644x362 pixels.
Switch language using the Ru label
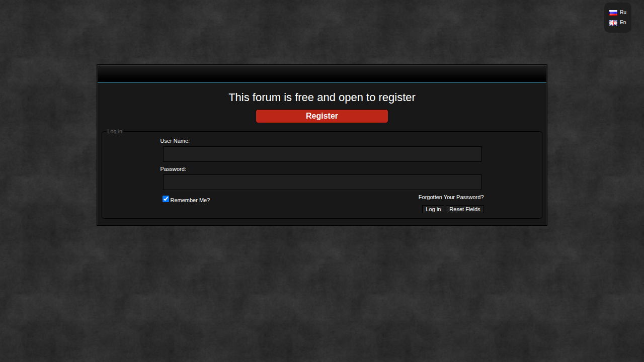623,13
